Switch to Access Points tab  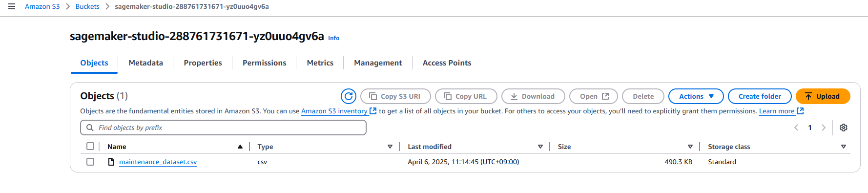pos(447,63)
